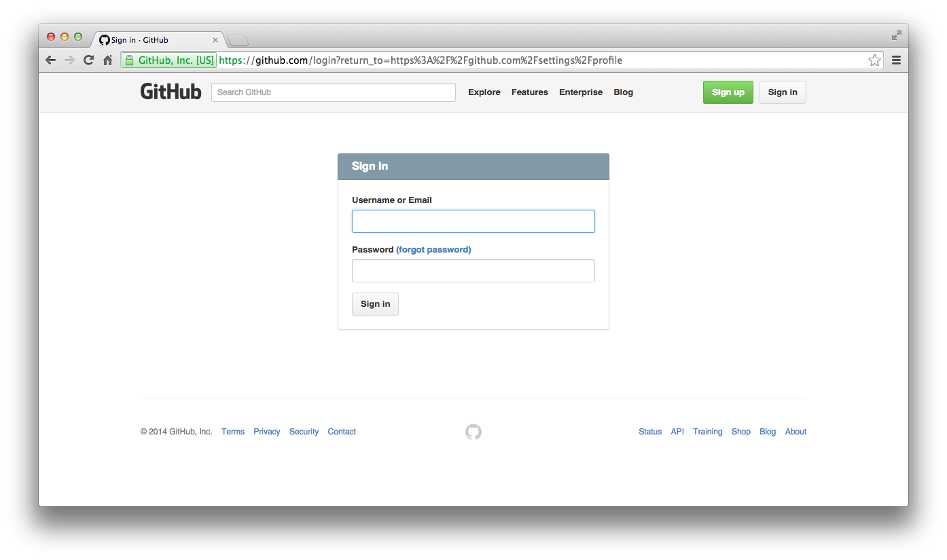Open the About footer link
947x560 pixels.
click(796, 432)
